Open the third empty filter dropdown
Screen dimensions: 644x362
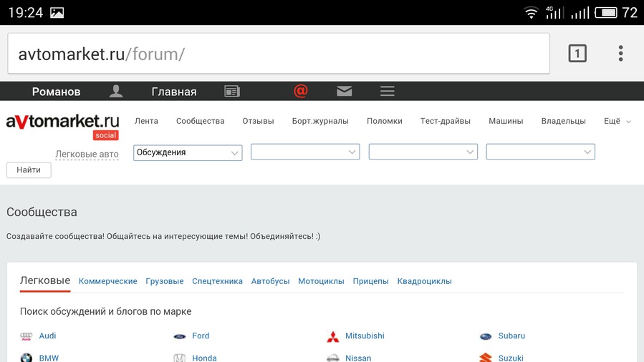point(423,152)
